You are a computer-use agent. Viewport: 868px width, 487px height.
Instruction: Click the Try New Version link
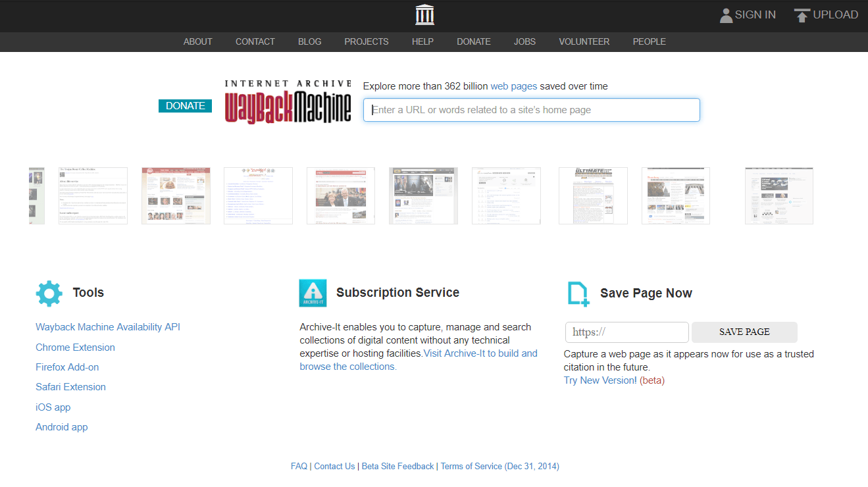tap(600, 380)
